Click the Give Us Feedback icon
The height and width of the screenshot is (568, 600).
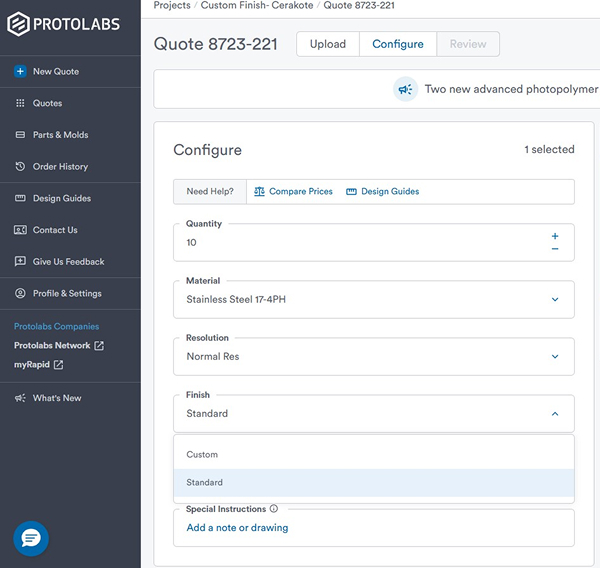tap(20, 261)
